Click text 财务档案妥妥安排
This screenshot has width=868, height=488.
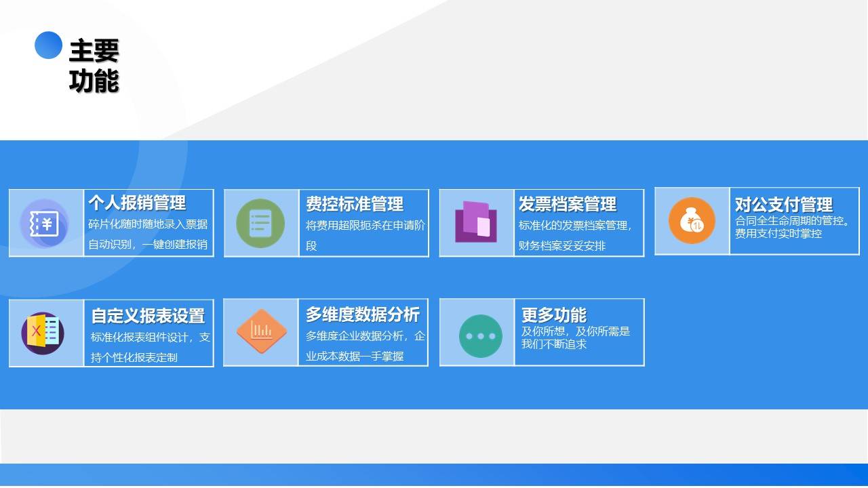pyautogui.click(x=562, y=246)
